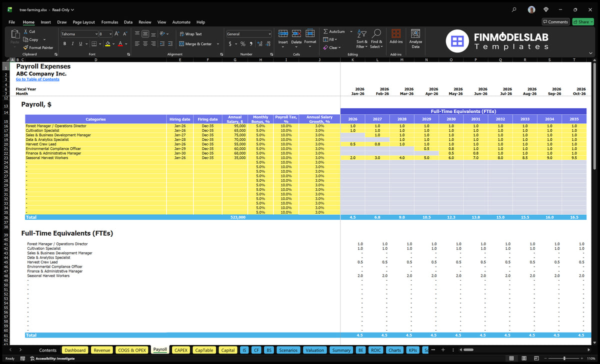Image resolution: width=600 pixels, height=364 pixels.
Task: Toggle Wrap Text for selected cells
Action: click(x=190, y=34)
